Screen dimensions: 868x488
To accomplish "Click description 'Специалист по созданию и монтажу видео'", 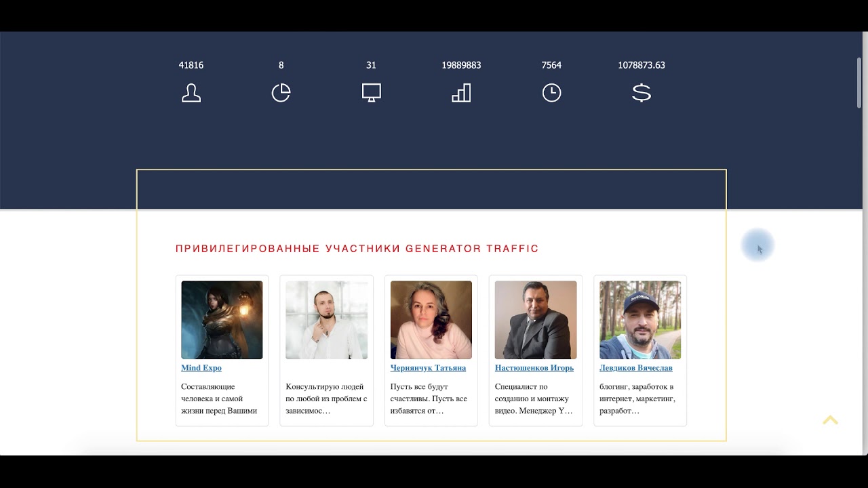I will [x=534, y=399].
